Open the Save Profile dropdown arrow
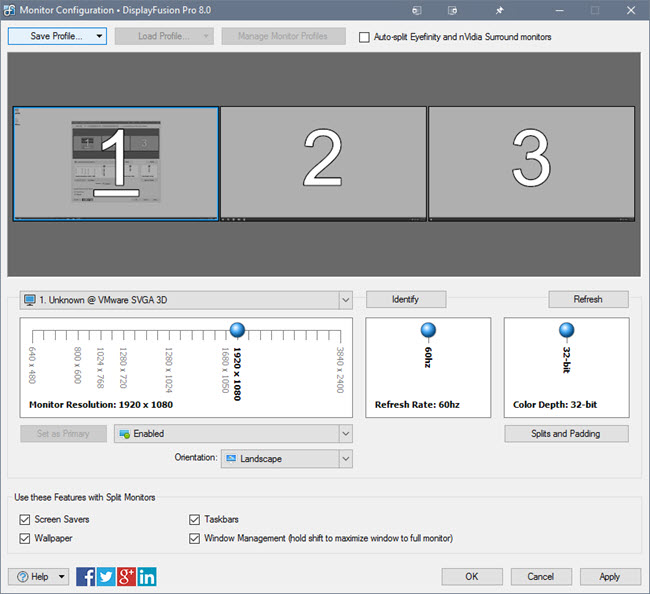The width and height of the screenshot is (650, 594). coord(99,36)
